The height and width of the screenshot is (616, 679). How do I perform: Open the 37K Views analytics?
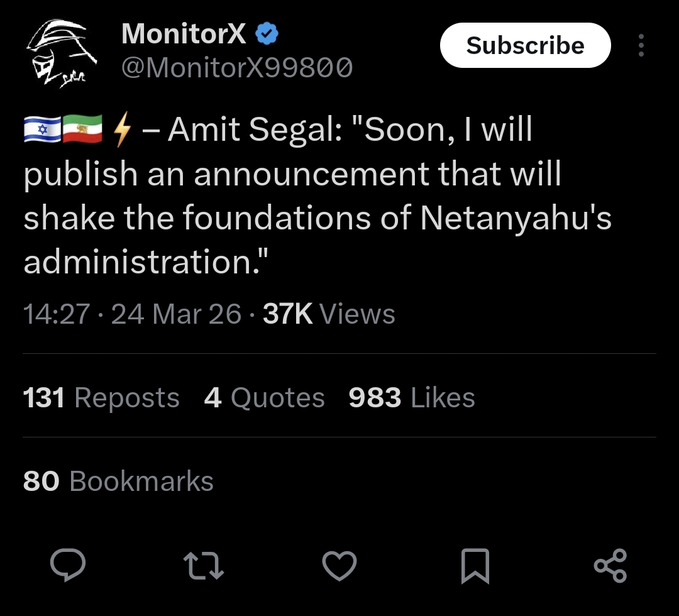coord(329,314)
